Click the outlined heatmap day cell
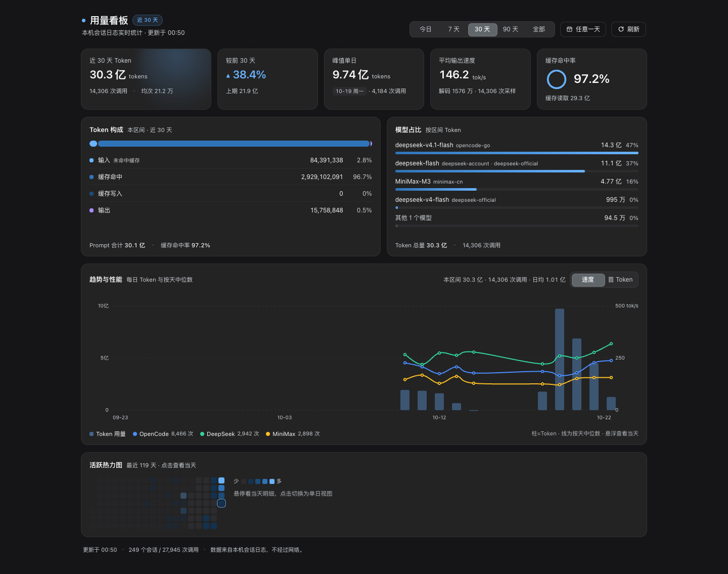This screenshot has width=728, height=574. [x=221, y=503]
